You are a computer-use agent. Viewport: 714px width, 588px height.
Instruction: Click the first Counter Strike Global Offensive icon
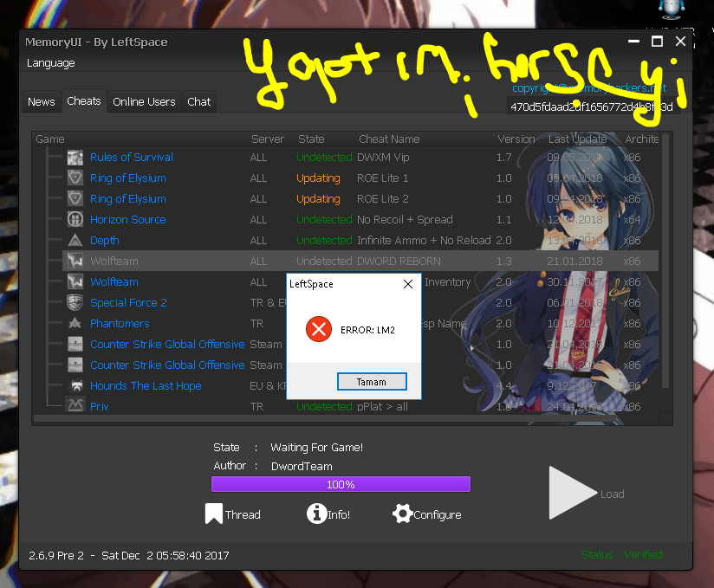[x=75, y=344]
